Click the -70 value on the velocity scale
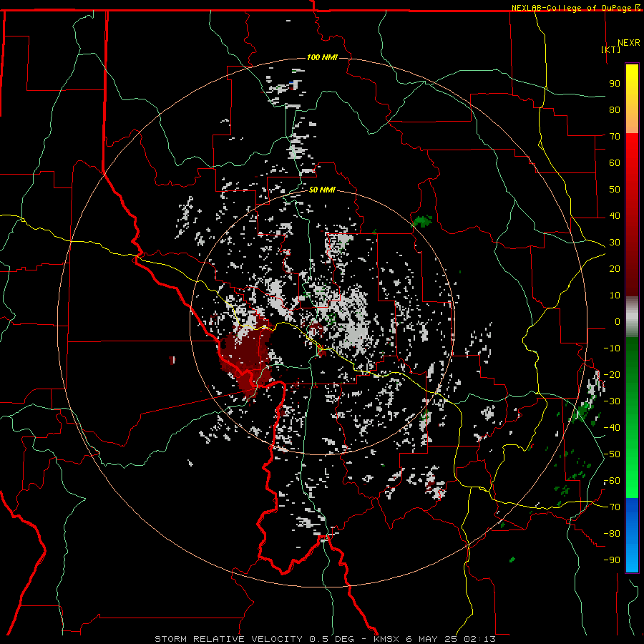Viewport: 644px width, 644px height. pyautogui.click(x=612, y=507)
